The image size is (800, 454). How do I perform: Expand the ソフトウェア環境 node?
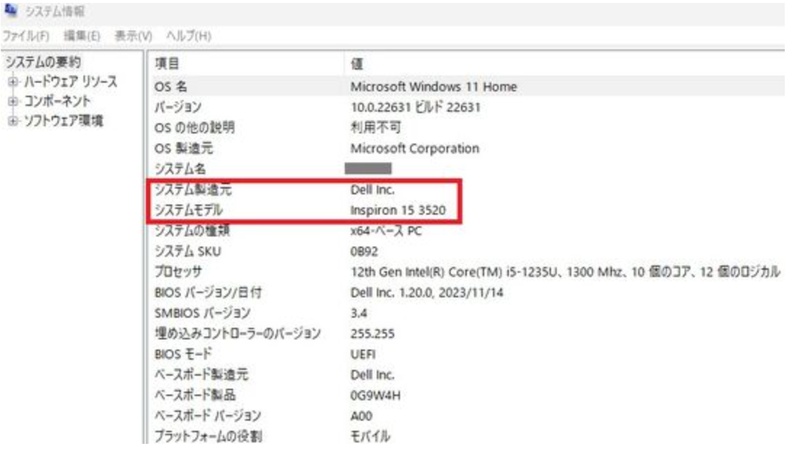pos(13,121)
